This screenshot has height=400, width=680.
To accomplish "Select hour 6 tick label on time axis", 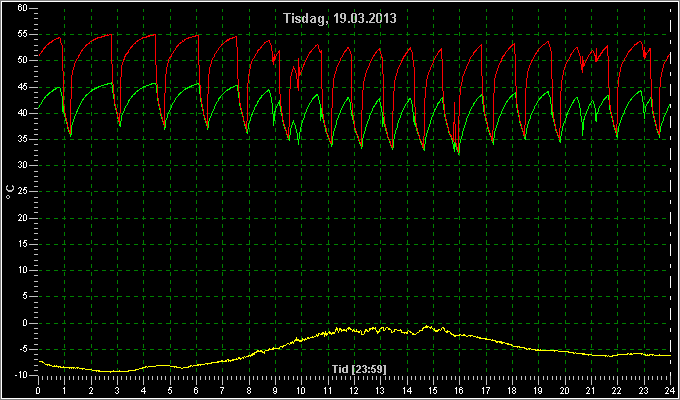I will coord(196,390).
